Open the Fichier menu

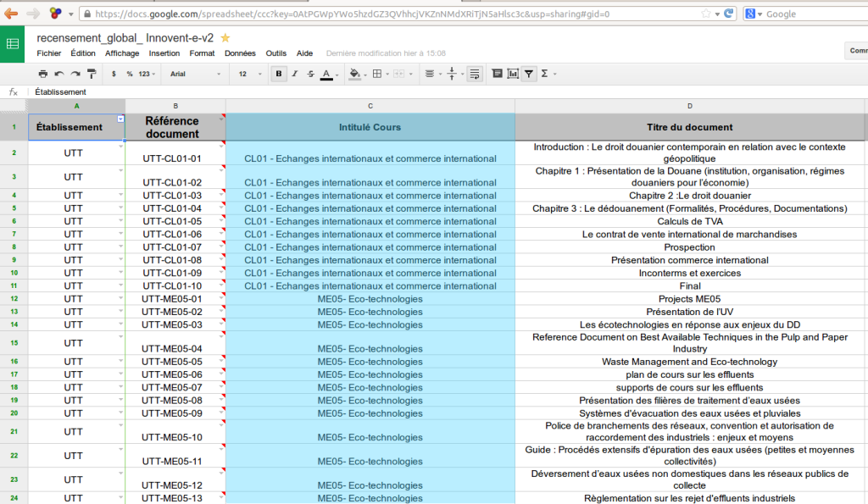coord(48,53)
